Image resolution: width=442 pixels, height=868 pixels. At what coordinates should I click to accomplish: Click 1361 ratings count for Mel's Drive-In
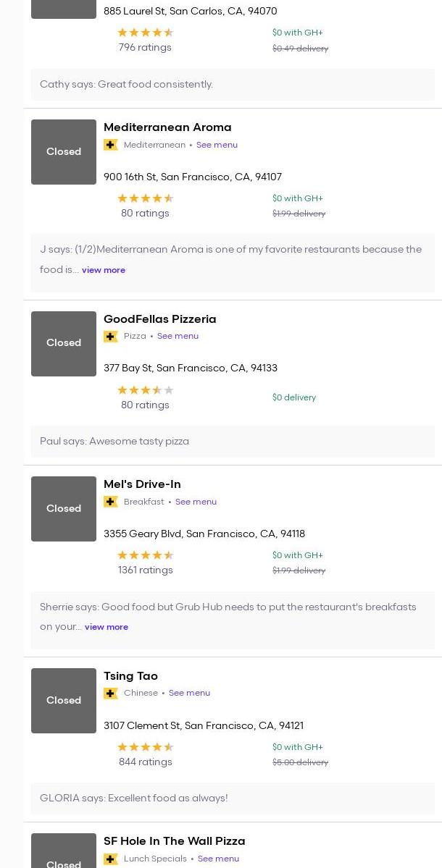[145, 570]
